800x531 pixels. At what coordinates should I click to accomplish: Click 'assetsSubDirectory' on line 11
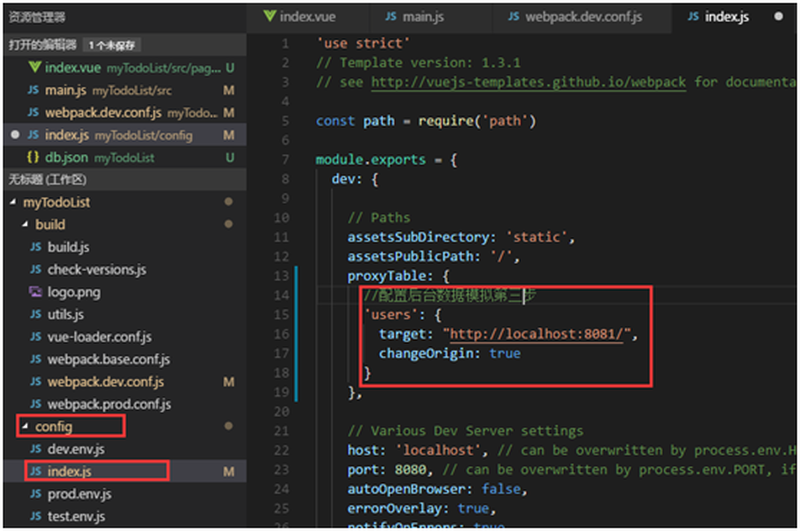tap(418, 237)
